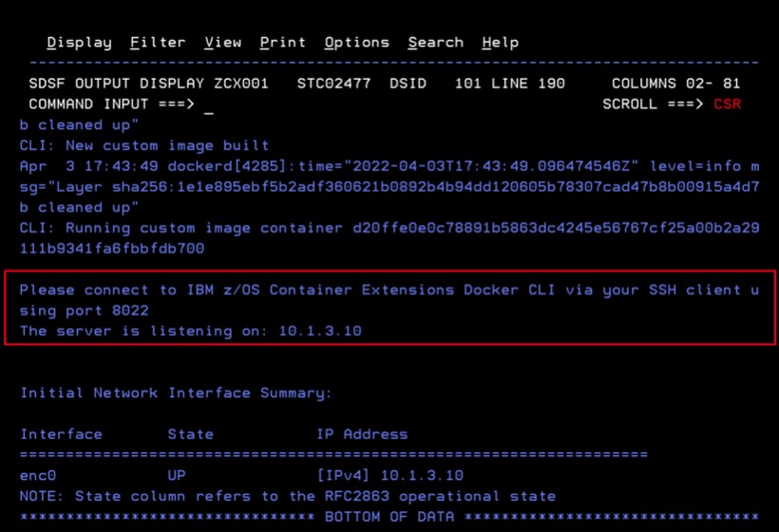The width and height of the screenshot is (779, 532).
Task: Click the job name ZCX001
Action: coord(241,84)
